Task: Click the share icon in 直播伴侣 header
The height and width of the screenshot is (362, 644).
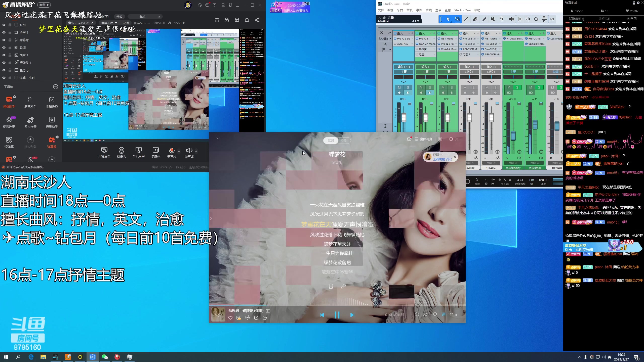Action: 257,20
